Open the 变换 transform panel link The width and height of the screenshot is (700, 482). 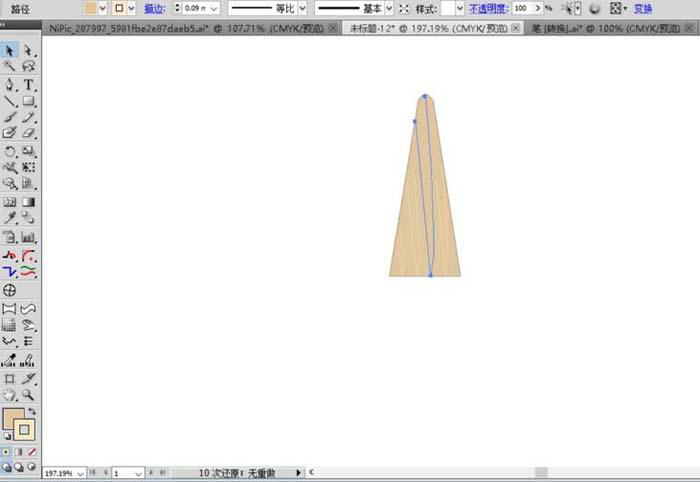[x=643, y=8]
